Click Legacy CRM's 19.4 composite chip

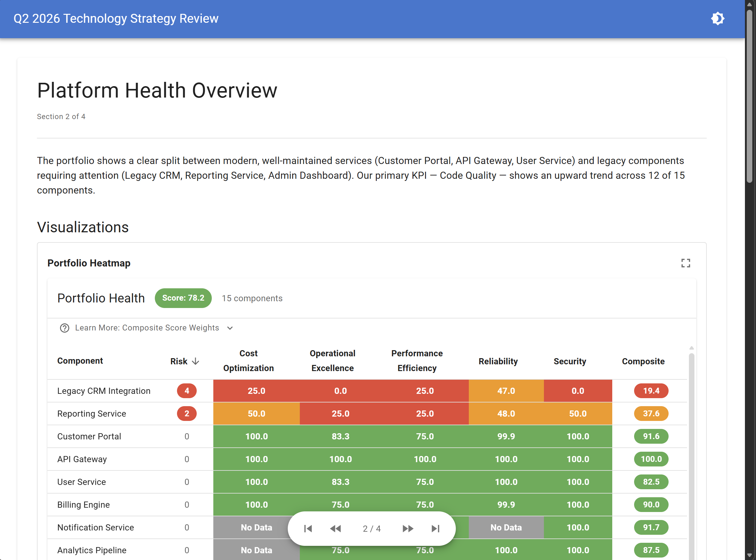point(651,391)
